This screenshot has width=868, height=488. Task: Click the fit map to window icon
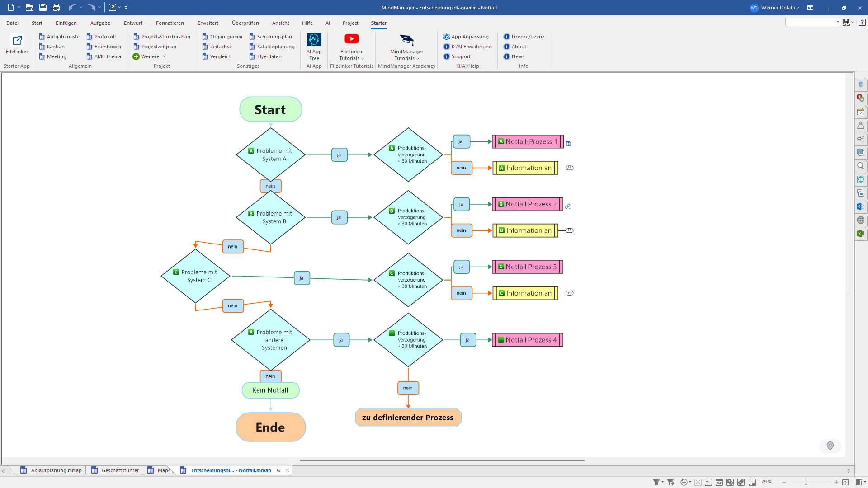(845, 482)
